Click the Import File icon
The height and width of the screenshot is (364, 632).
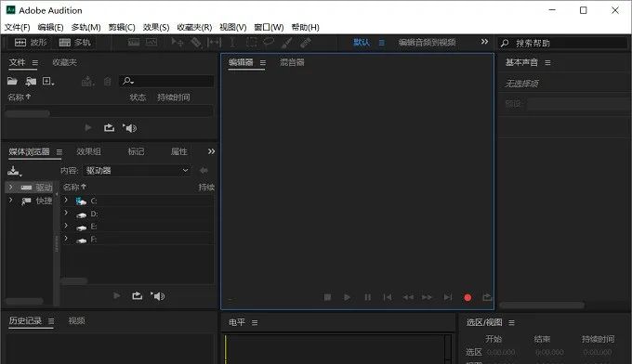(x=31, y=82)
